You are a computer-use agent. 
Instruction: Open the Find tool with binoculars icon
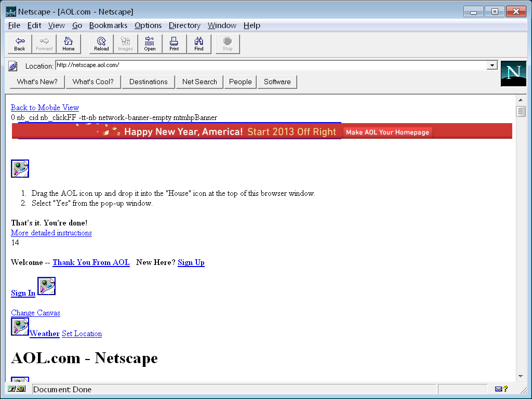(199, 44)
